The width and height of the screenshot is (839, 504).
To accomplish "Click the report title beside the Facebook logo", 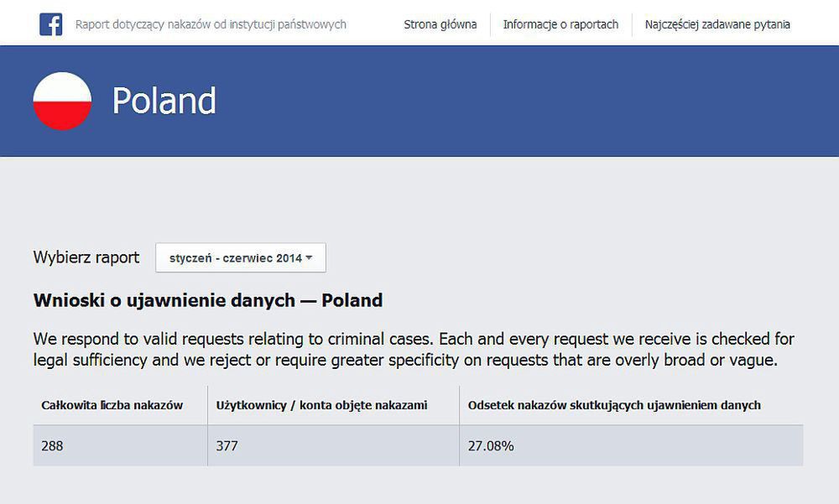I will pos(211,24).
